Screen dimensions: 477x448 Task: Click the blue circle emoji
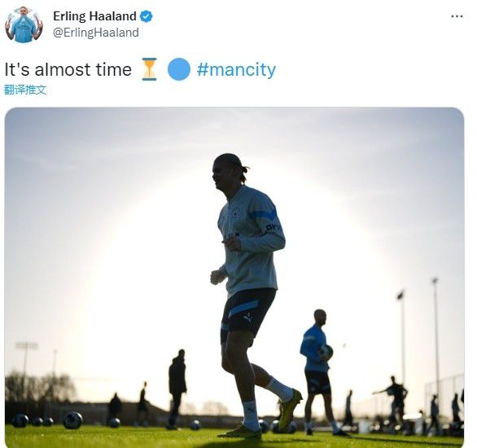[179, 69]
